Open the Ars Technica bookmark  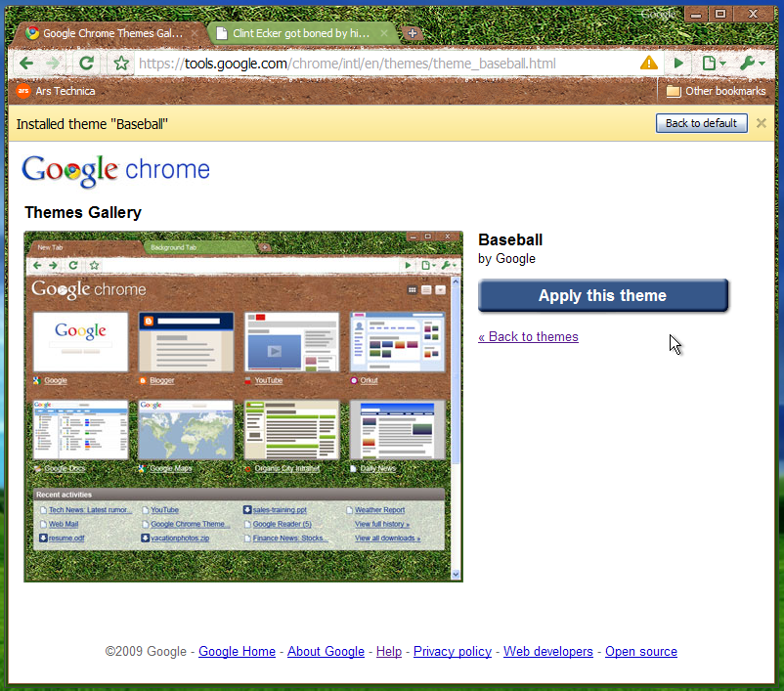[56, 91]
